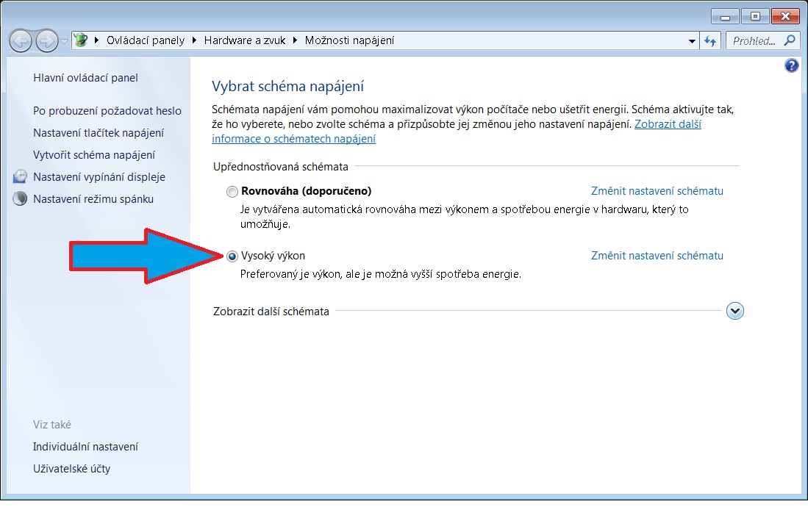Viewport: 808px width, 532px height.
Task: Refresh the page with refresh icon
Action: (710, 40)
